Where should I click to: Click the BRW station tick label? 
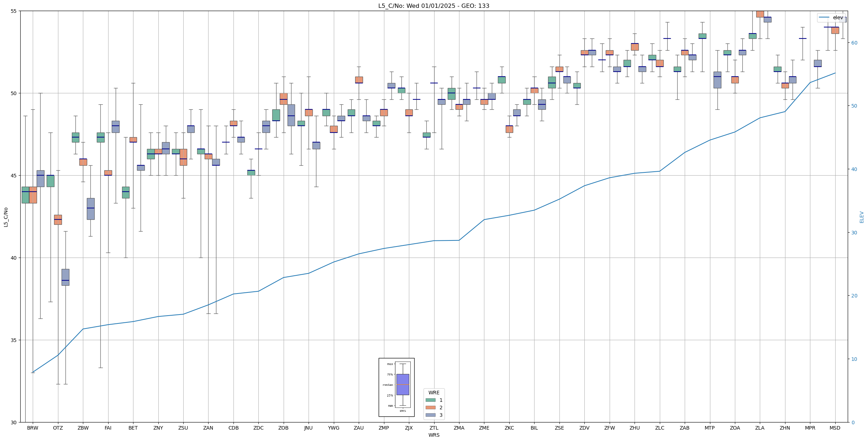(33, 428)
